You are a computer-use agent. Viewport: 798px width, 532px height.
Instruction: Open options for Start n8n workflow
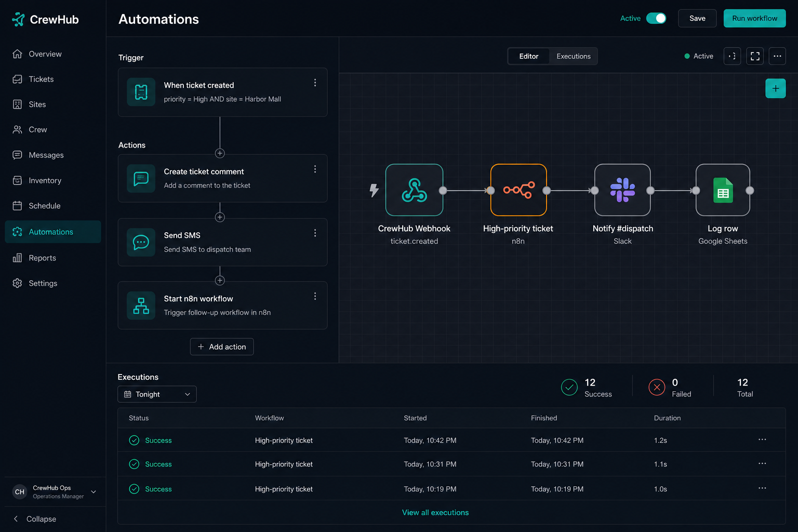point(315,296)
